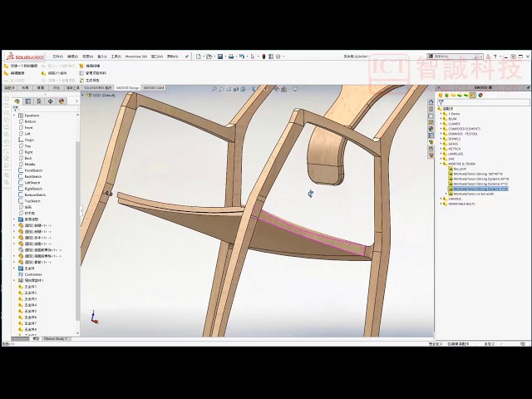Expand the Equations tree node
The image size is (532, 399).
pyautogui.click(x=14, y=116)
